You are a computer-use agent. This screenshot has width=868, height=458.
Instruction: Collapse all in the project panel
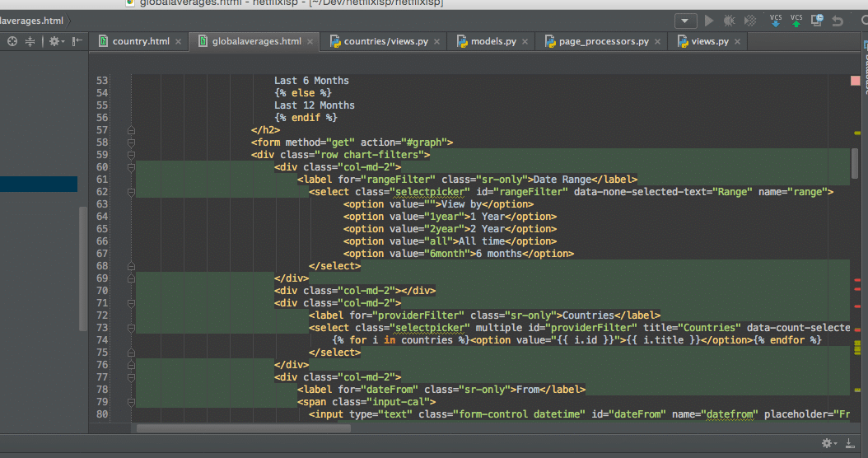pyautogui.click(x=30, y=41)
